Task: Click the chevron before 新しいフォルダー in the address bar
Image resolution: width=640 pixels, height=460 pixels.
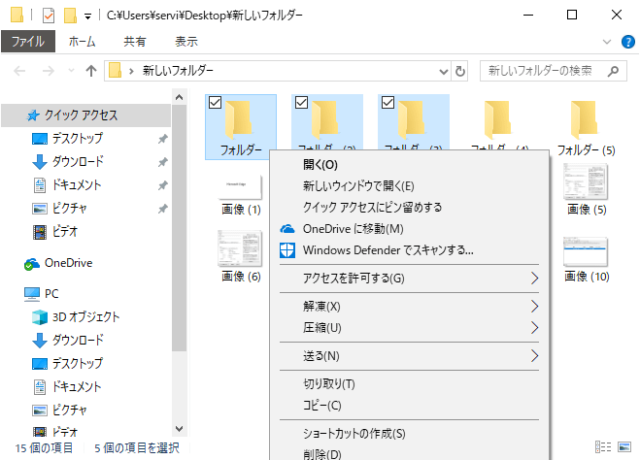Action: [x=131, y=71]
